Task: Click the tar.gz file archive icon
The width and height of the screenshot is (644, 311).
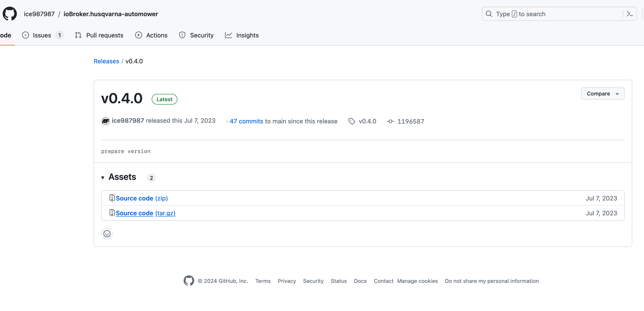Action: (112, 213)
